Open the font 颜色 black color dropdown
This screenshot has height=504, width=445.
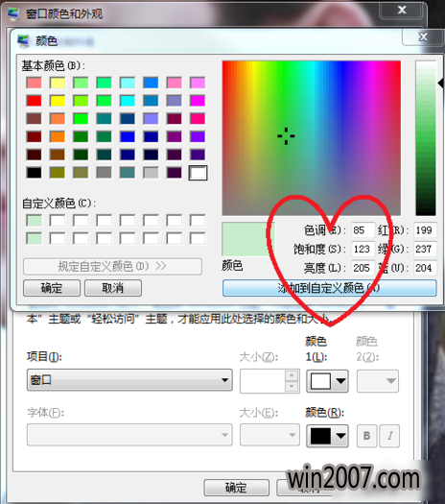pyautogui.click(x=327, y=436)
